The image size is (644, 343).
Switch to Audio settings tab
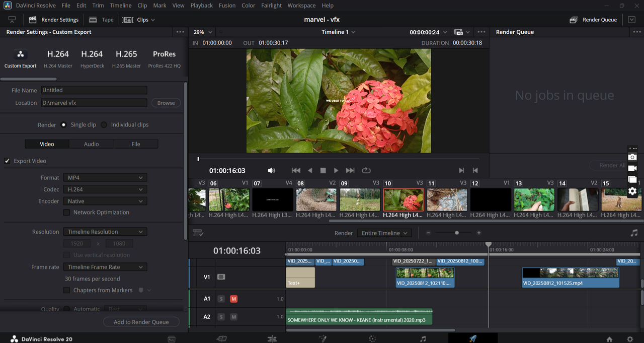[x=91, y=144]
